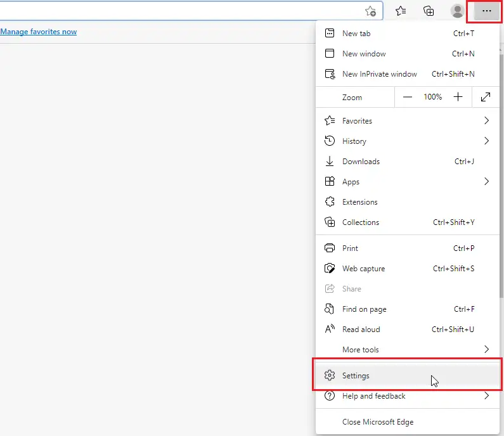This screenshot has height=436, width=504.
Task: Add this page to favorites star
Action: tap(371, 11)
